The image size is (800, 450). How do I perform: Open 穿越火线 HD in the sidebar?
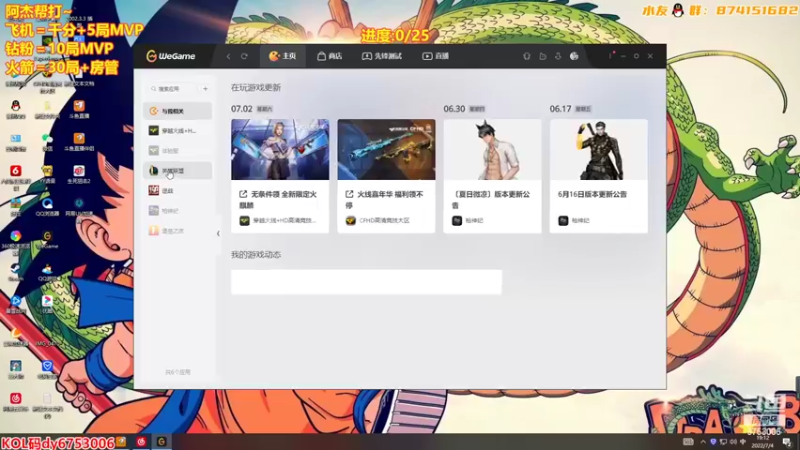pyautogui.click(x=178, y=131)
